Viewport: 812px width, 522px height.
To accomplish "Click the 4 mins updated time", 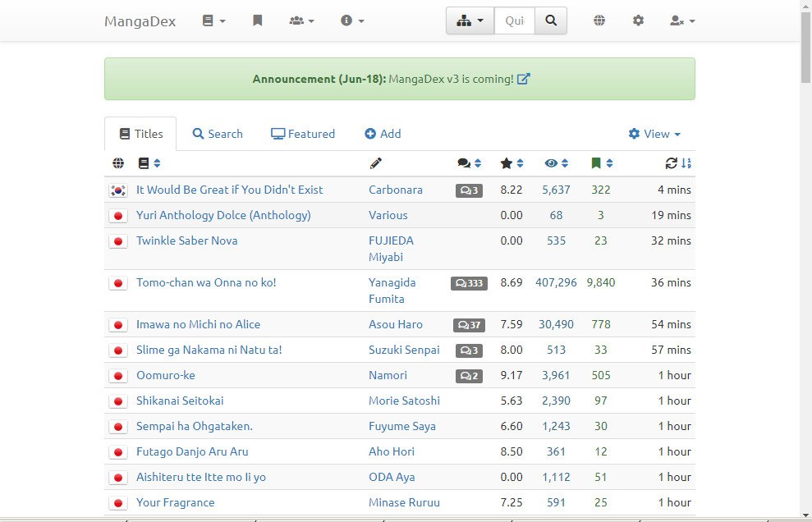I will [x=674, y=190].
